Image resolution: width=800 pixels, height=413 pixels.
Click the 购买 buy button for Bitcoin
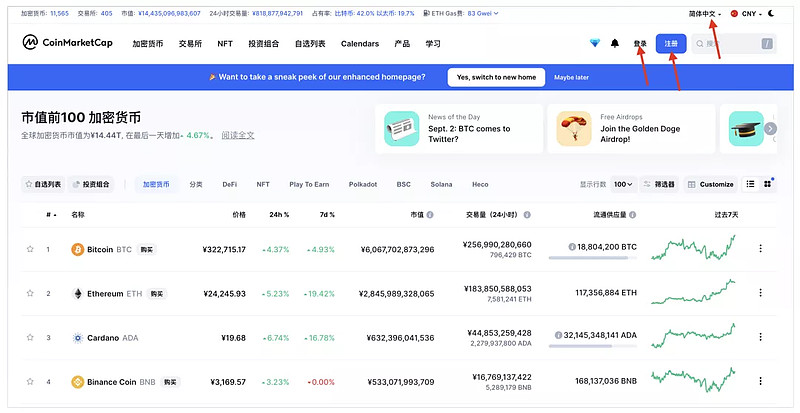(x=147, y=250)
